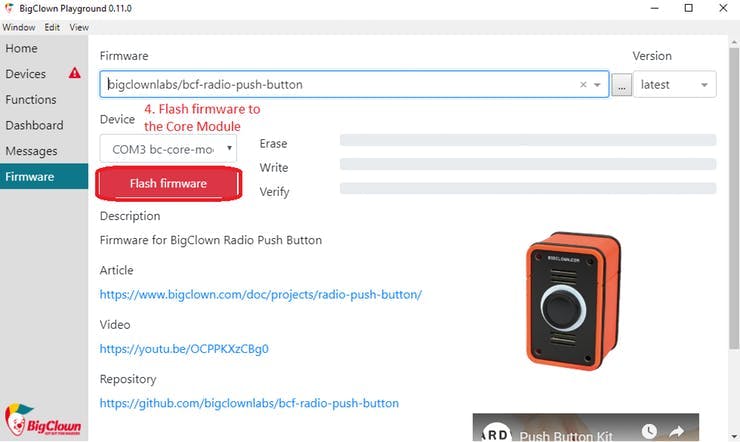Open the Version latest dropdown
The width and height of the screenshot is (740, 442).
(x=674, y=84)
